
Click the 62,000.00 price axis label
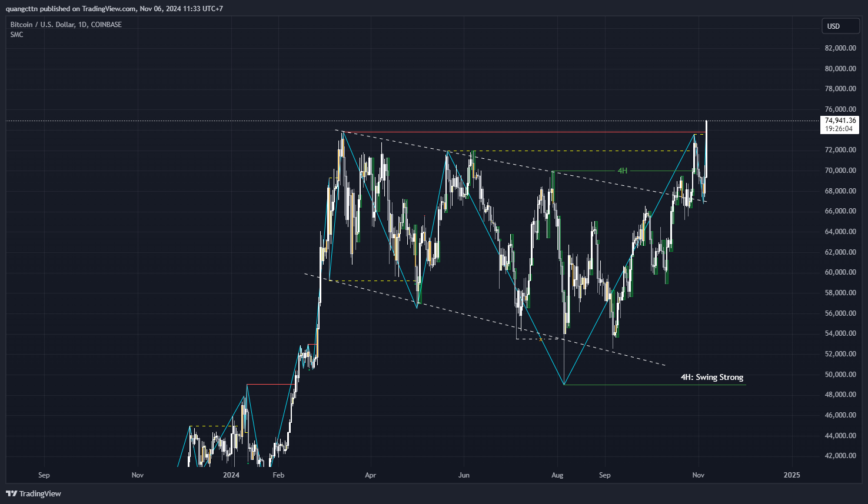[840, 252]
